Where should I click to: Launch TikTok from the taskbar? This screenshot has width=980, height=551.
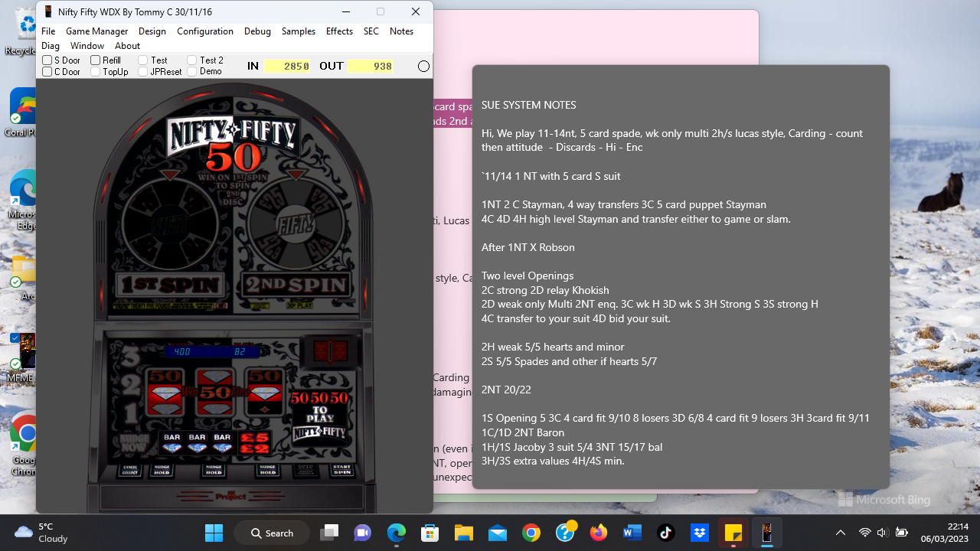tap(666, 533)
